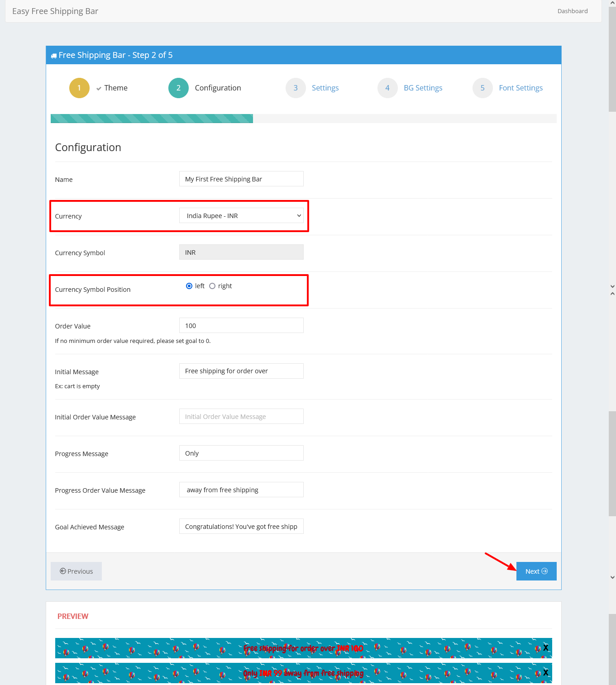
Task: Click the step 4 BG Settings circle
Action: click(x=387, y=88)
